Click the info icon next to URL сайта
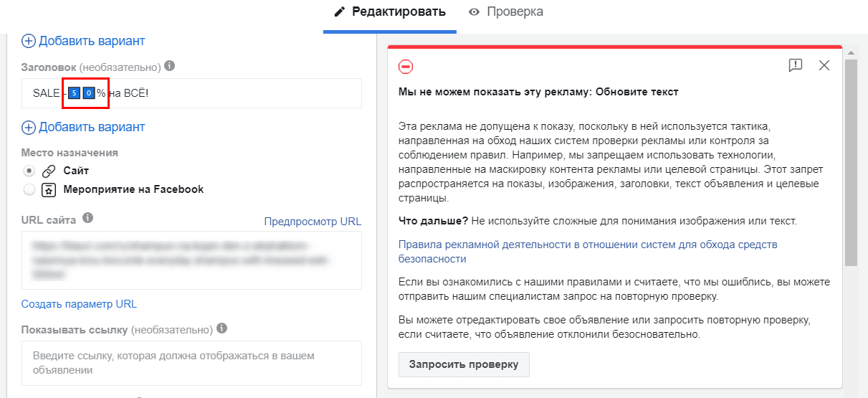Screen dimensions: 868x398 87,217
